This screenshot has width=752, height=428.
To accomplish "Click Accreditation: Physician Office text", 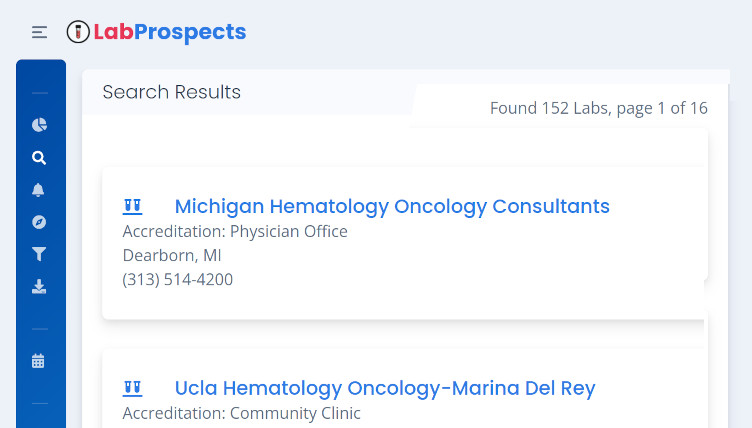I will (235, 231).
